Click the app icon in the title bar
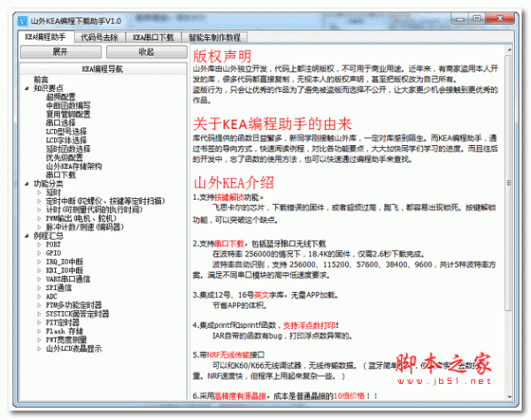This screenshot has width=531, height=420. 22,21
